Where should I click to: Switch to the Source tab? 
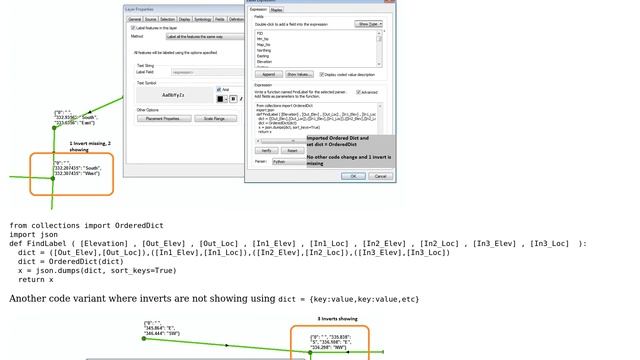coord(151,19)
